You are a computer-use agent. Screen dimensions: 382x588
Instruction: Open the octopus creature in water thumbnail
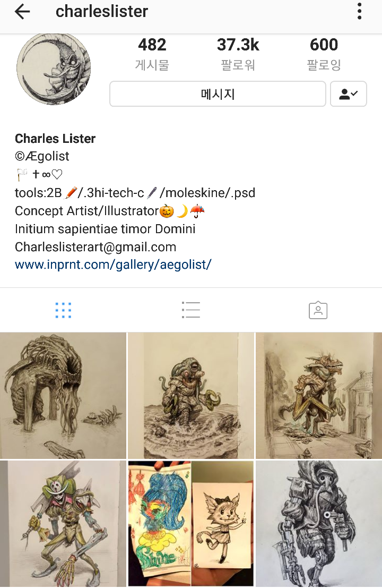(x=191, y=396)
